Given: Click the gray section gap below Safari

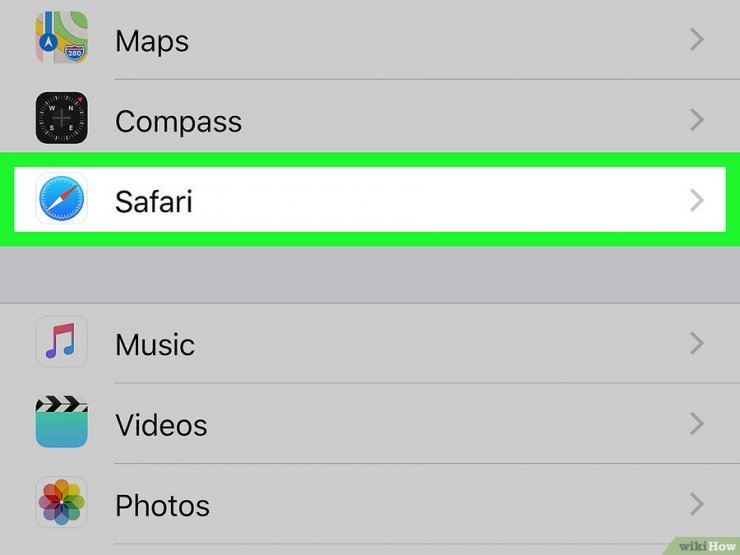Looking at the screenshot, I should pos(370,275).
